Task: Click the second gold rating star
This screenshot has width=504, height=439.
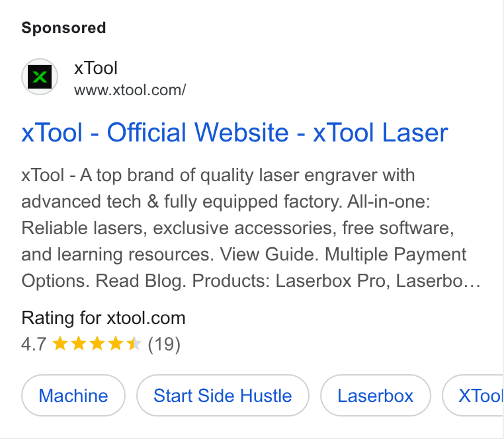Action: click(x=79, y=344)
